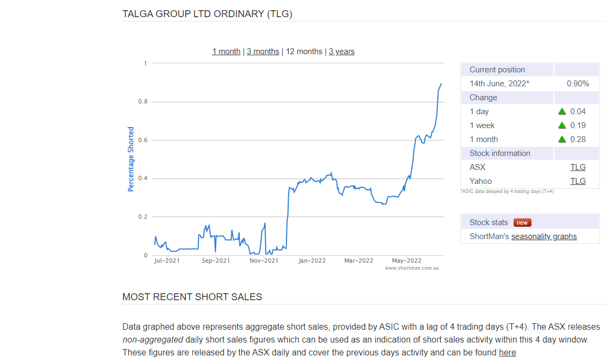608x364 pixels.
Task: Click the "TALGA GROUP LTD ORDINARY (TLG)" heading
Action: click(x=207, y=14)
